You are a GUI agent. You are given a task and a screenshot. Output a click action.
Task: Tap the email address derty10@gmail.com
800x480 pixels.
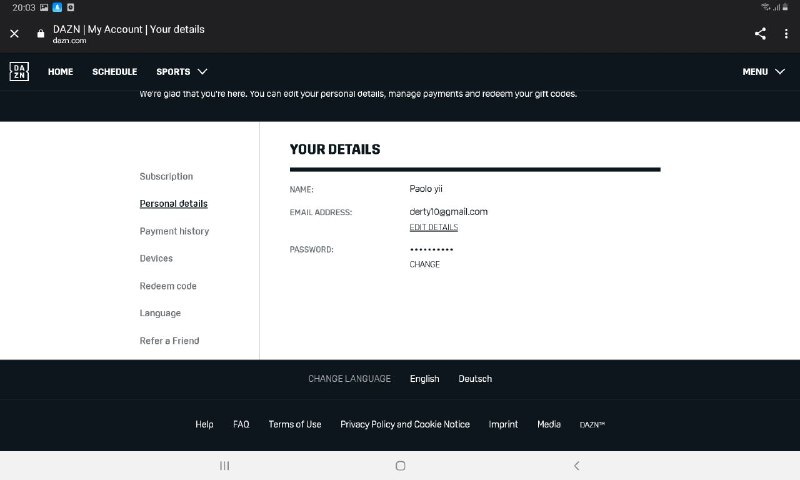(448, 212)
